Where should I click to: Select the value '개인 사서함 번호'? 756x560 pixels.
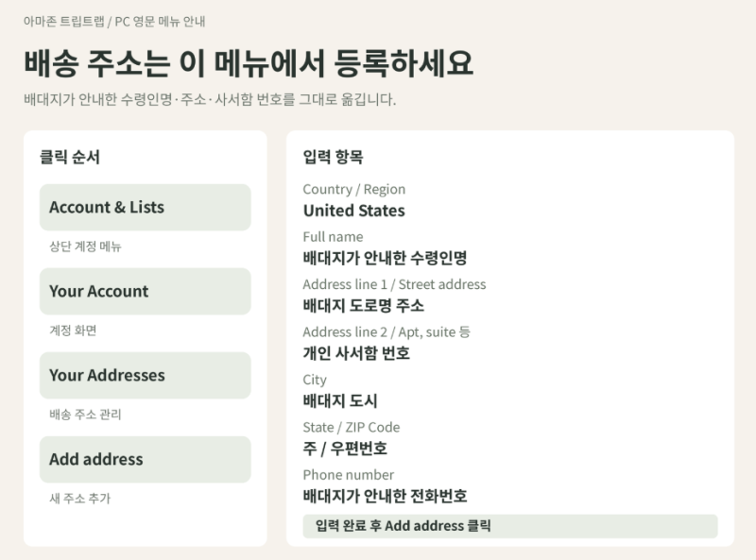356,353
